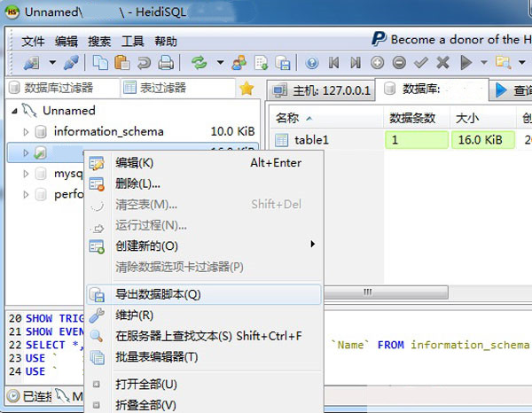Open the 工具 menu
The width and height of the screenshot is (532, 413).
[133, 42]
